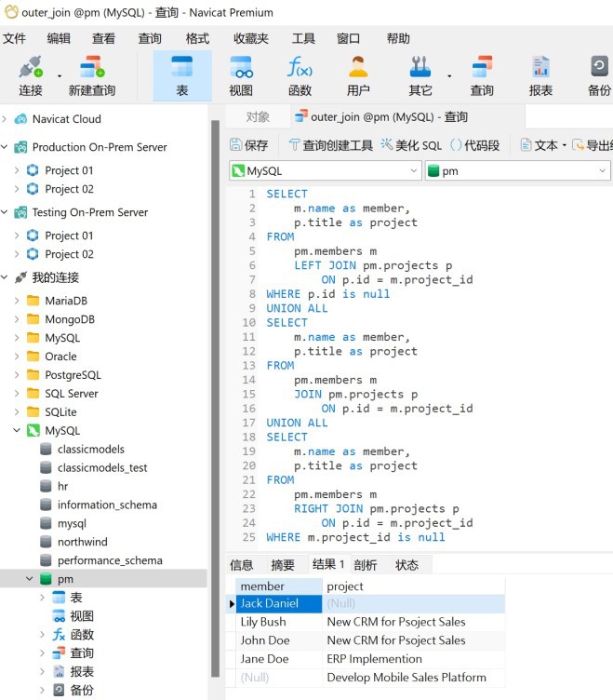
Task: Collapse the Production On-Prem Server node
Action: (5, 147)
